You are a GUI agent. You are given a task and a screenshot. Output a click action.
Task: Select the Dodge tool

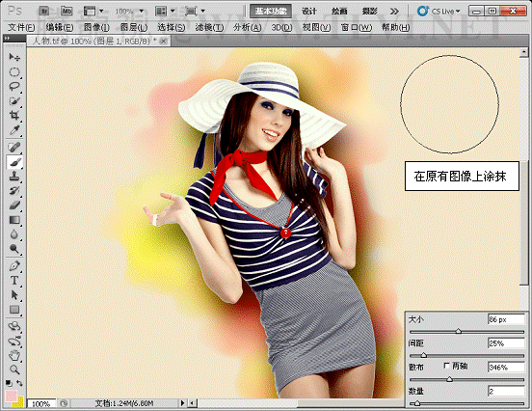[14, 249]
